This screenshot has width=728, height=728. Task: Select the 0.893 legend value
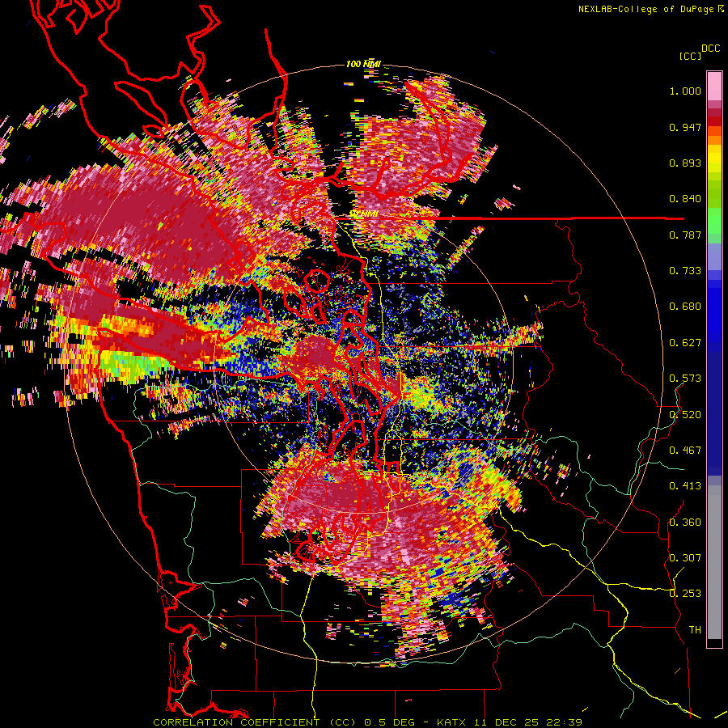[x=685, y=163]
